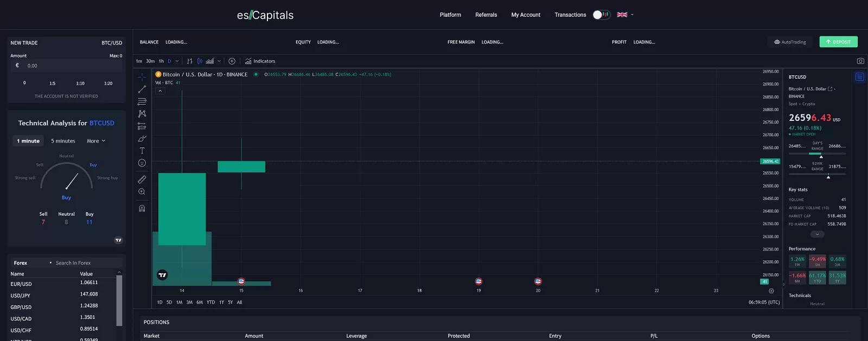This screenshot has height=341, width=868.
Task: Toggle the chart theme switch in header
Action: (602, 15)
